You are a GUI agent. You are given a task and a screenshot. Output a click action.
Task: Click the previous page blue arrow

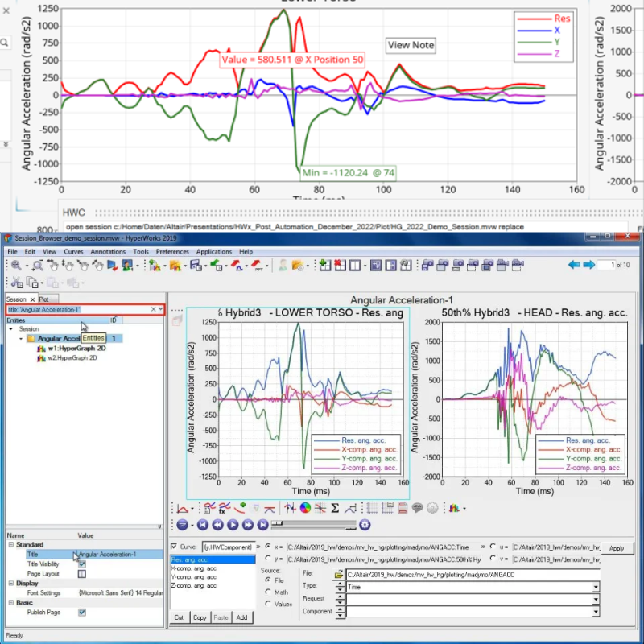pyautogui.click(x=574, y=265)
